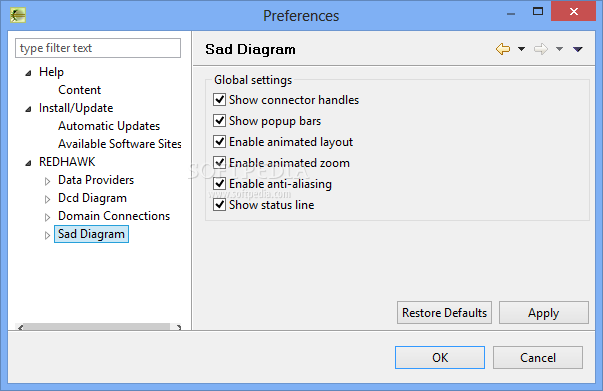Toggle the Show popup bars checkbox
The width and height of the screenshot is (603, 391).
[x=219, y=121]
